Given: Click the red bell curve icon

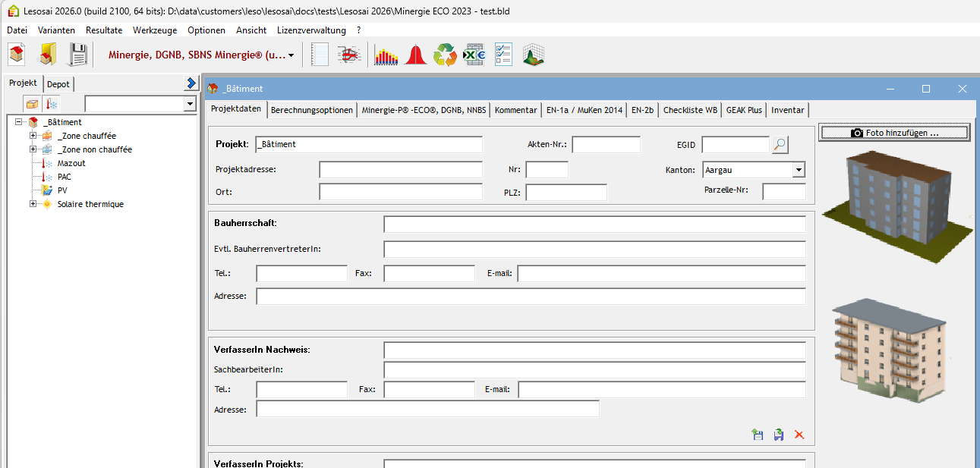Looking at the screenshot, I should coord(415,55).
